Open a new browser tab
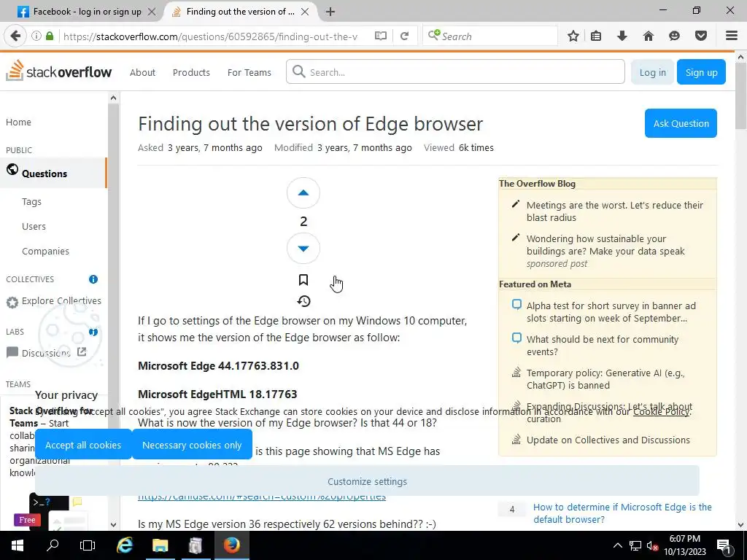 tap(330, 12)
